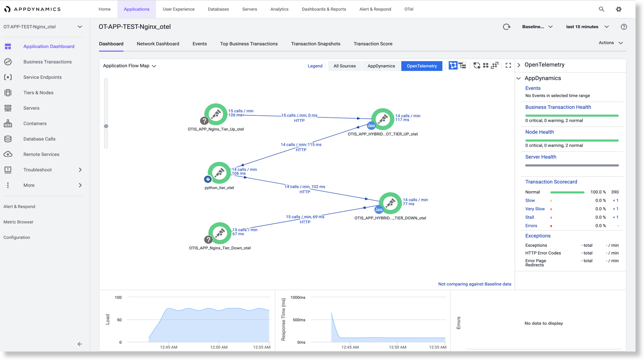Image resolution: width=644 pixels, height=360 pixels.
Task: Expand the More submenu
Action: pyautogui.click(x=80, y=185)
